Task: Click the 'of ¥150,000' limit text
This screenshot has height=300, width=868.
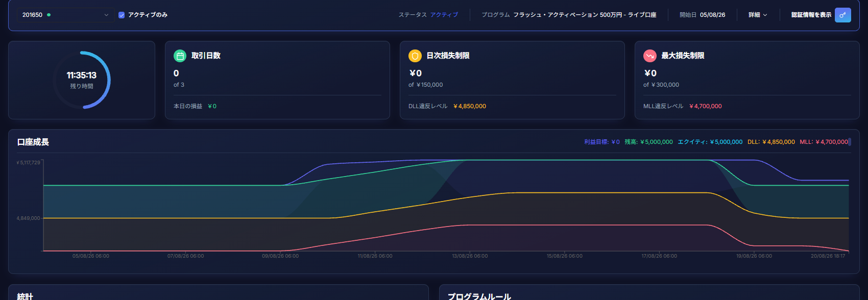Action: click(x=425, y=85)
